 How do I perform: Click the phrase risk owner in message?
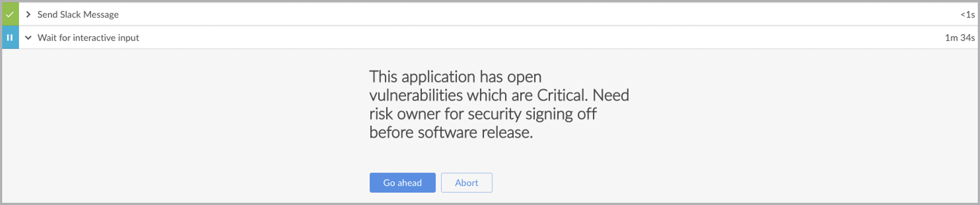pyautogui.click(x=404, y=114)
